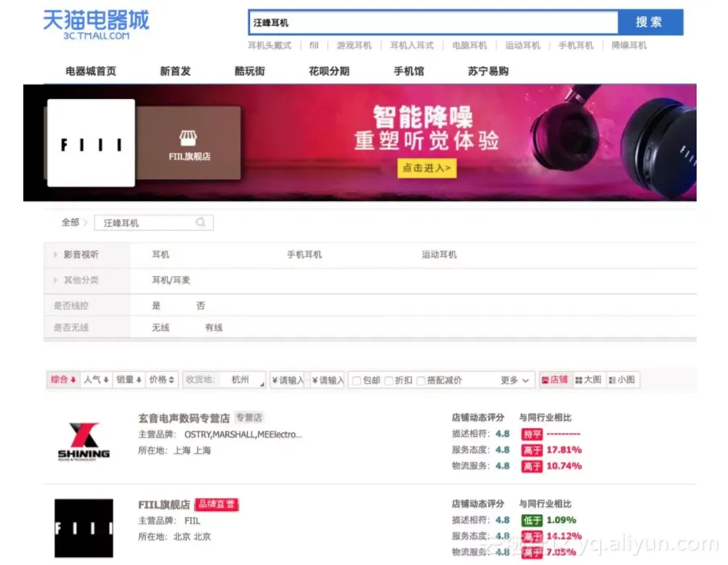Image resolution: width=728 pixels, height=565 pixels.
Task: Open the 新首发 nav tab
Action: [175, 71]
